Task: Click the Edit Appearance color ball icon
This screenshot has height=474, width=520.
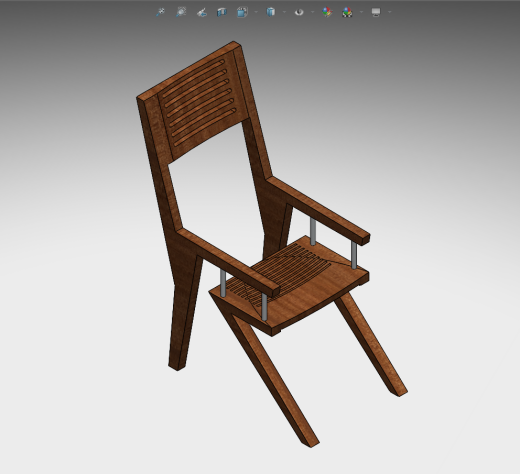Action: 327,12
